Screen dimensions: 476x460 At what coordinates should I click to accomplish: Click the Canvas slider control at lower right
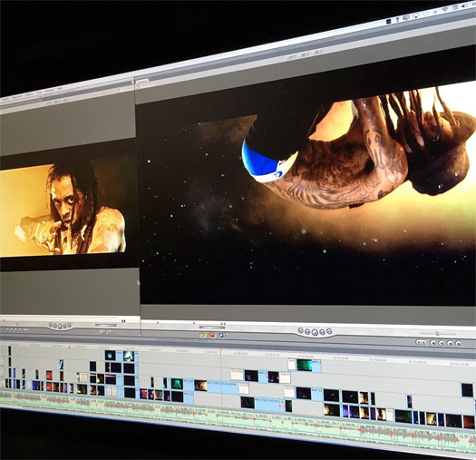(437, 333)
